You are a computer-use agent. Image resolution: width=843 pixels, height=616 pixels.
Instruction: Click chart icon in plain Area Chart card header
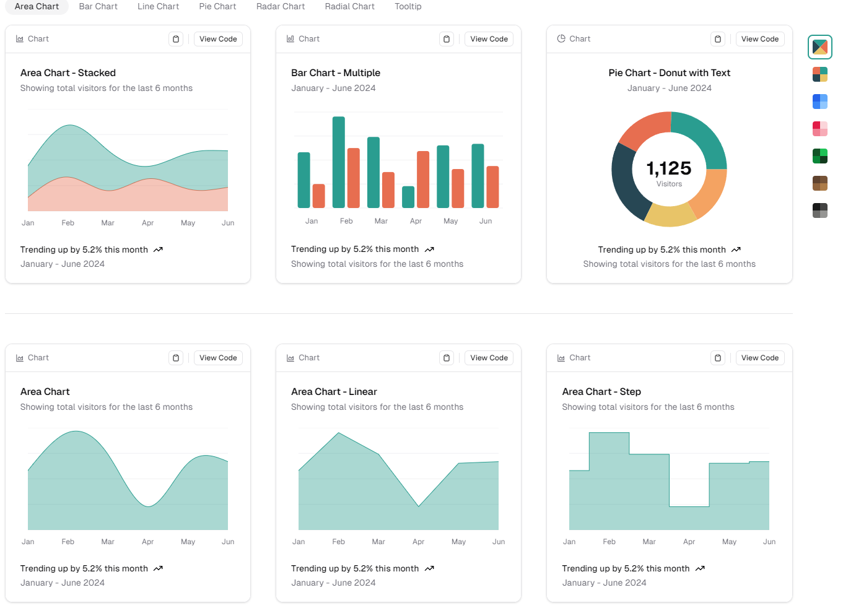click(20, 358)
